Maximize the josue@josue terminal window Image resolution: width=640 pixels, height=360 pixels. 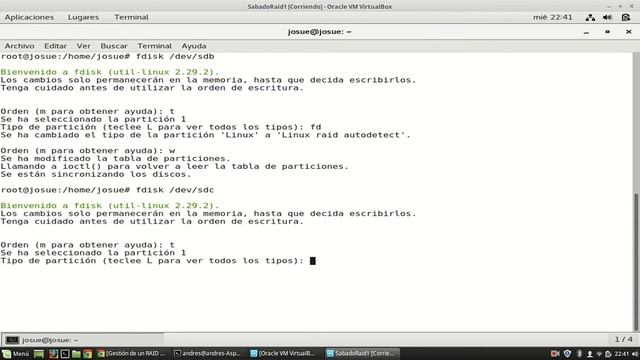[x=607, y=32]
